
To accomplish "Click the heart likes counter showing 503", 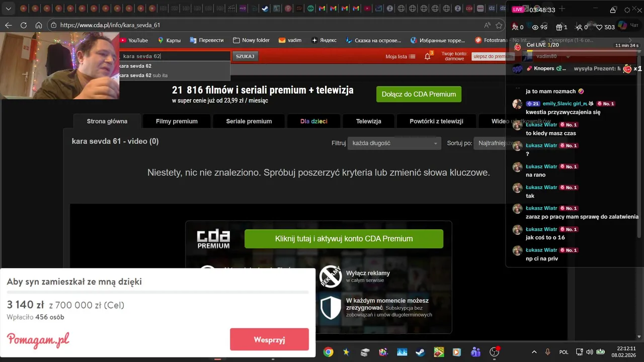I will (605, 27).
